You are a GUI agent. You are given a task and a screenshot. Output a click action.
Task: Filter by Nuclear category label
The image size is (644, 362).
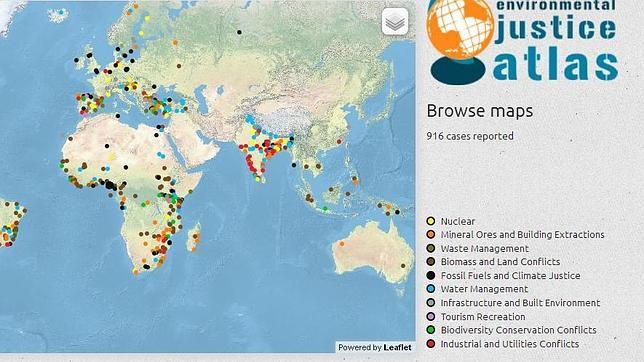(458, 221)
